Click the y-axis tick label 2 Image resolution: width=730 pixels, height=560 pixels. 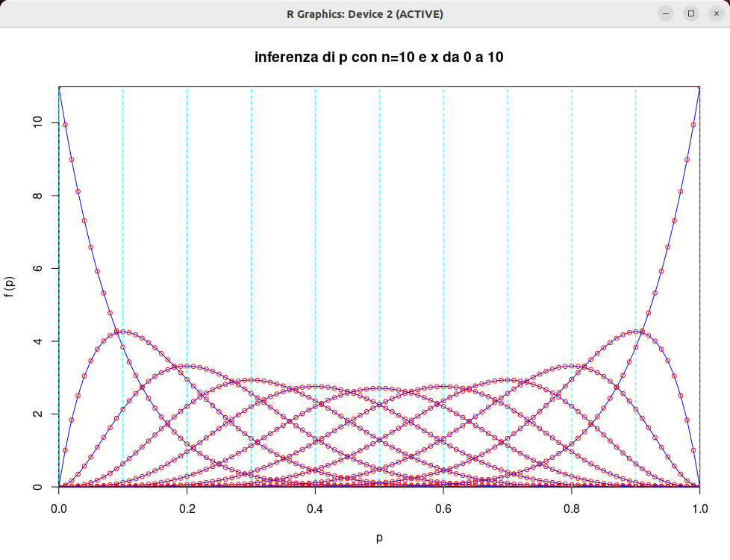coord(38,414)
